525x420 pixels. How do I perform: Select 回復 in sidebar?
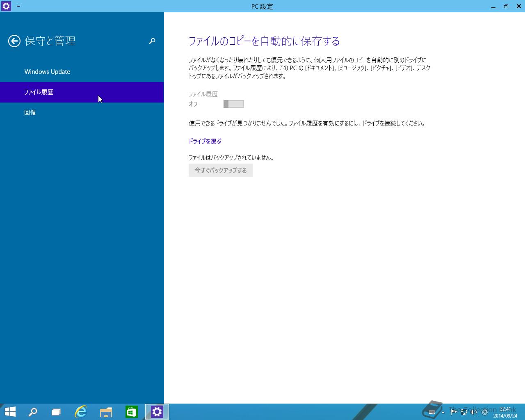(82, 113)
